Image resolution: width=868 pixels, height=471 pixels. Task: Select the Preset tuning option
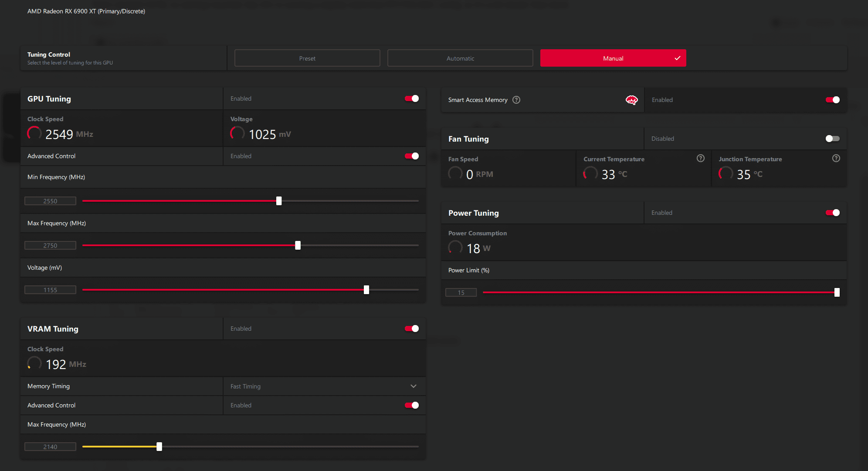[307, 58]
